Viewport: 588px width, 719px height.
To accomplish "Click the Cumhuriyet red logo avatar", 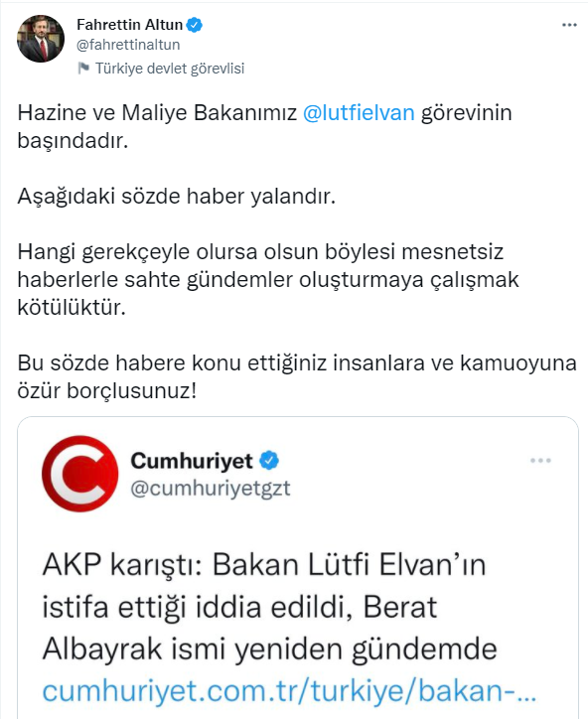I will point(79,474).
